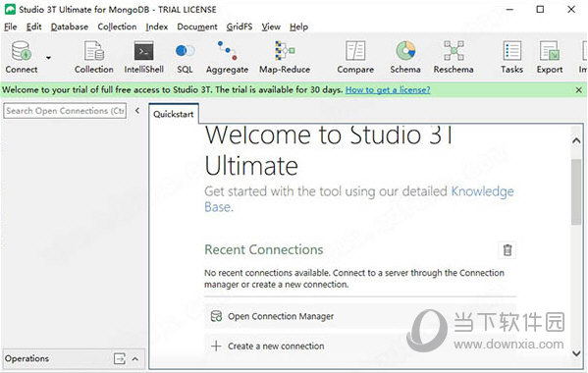The height and width of the screenshot is (373, 588).
Task: Open the GridFS menu
Action: tap(240, 27)
